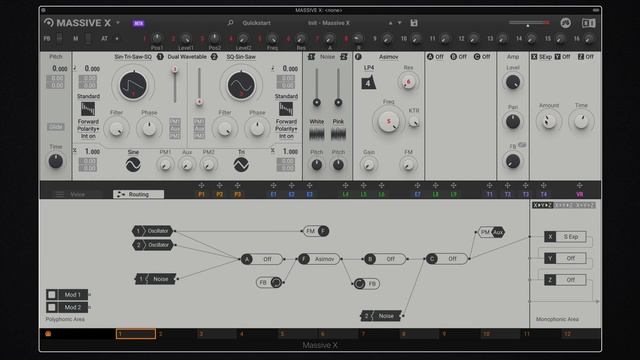640x360 pixels.
Task: Click the Massive X logo icon
Action: (x=49, y=23)
